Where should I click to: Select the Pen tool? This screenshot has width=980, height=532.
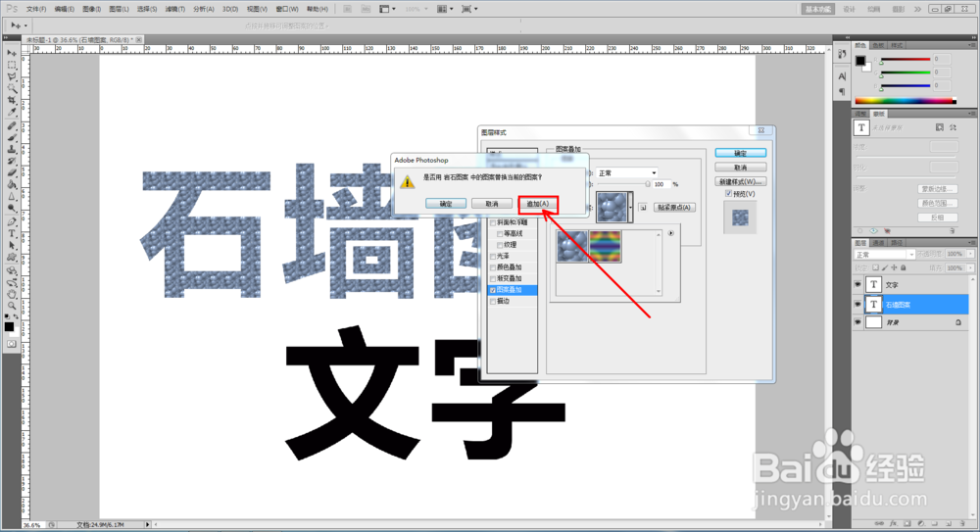coord(11,222)
